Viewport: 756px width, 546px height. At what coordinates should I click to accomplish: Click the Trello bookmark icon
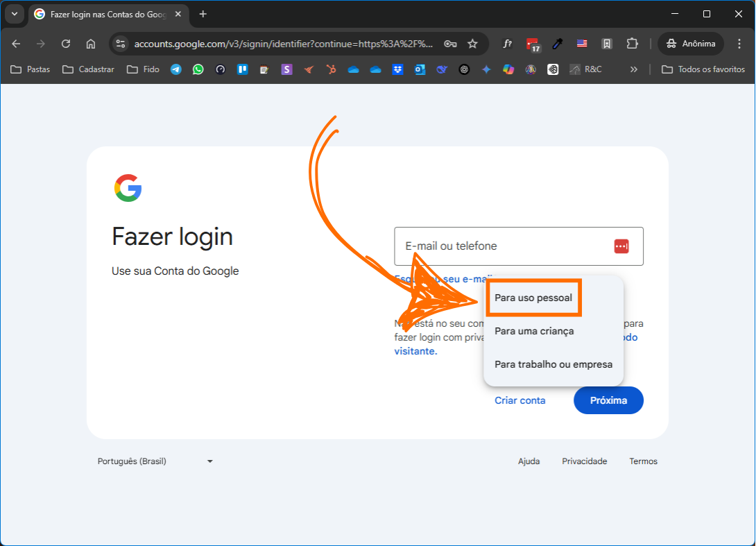[x=243, y=69]
